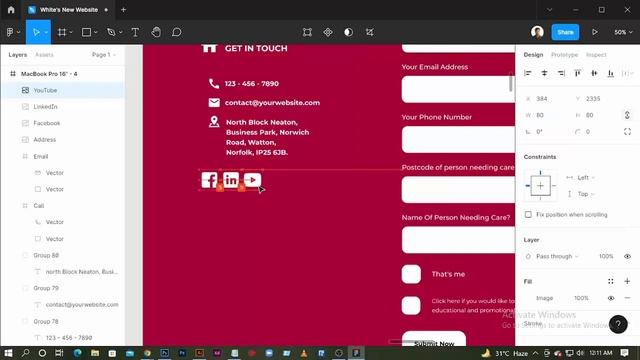Viewport: 640px width, 360px height.
Task: Select White's New Website file tab
Action: 68,10
